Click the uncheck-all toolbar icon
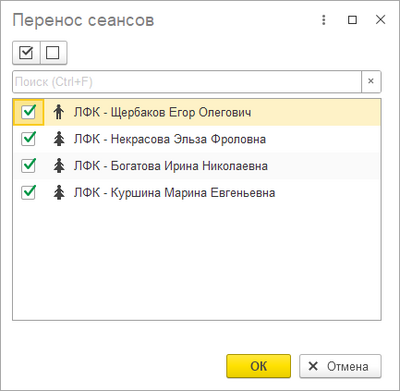This screenshot has height=391, width=400. [x=53, y=53]
